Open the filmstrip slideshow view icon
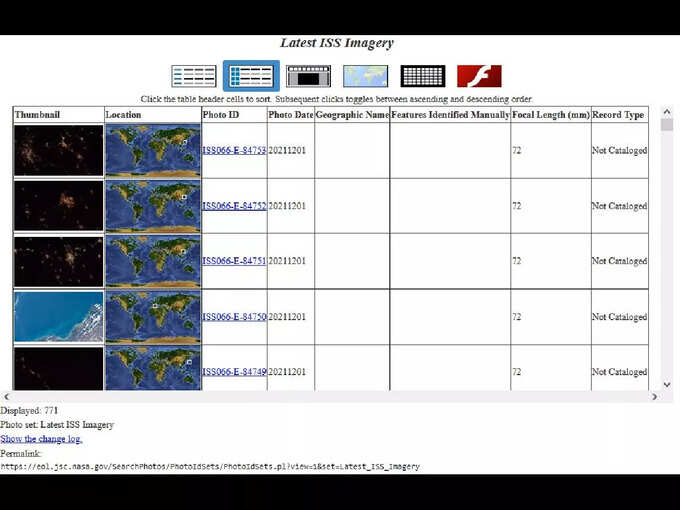The width and height of the screenshot is (680, 510). click(308, 76)
